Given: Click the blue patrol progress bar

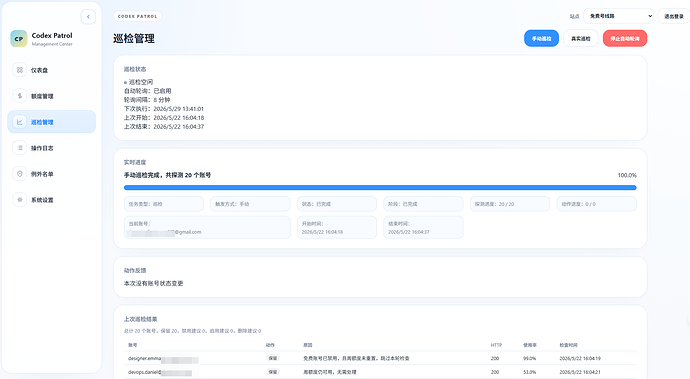Looking at the screenshot, I should (x=380, y=188).
